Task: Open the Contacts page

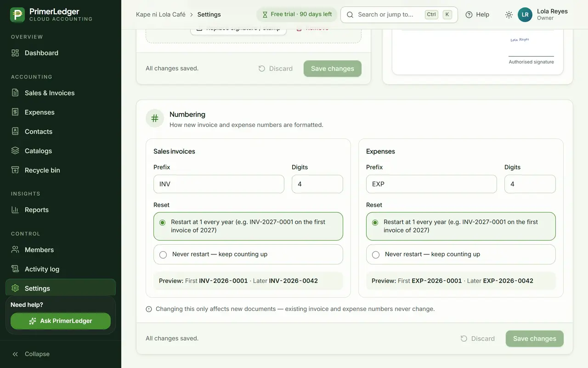Action: (x=61, y=132)
